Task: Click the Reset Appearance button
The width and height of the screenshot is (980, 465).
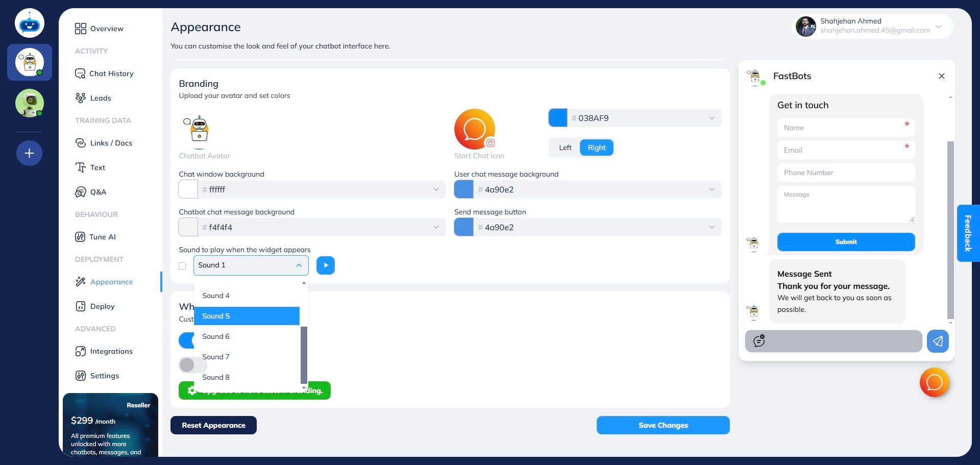Action: coord(213,425)
